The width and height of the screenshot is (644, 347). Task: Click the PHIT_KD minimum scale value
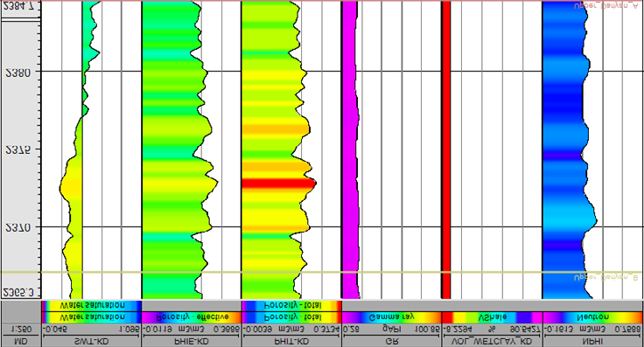(x=258, y=330)
